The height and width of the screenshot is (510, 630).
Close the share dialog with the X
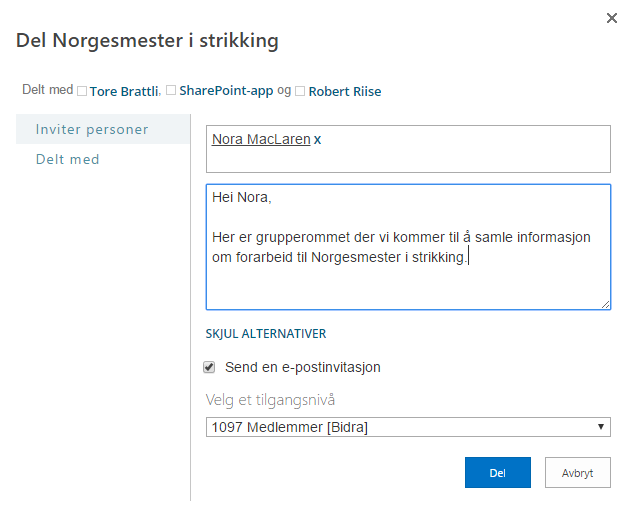point(612,18)
